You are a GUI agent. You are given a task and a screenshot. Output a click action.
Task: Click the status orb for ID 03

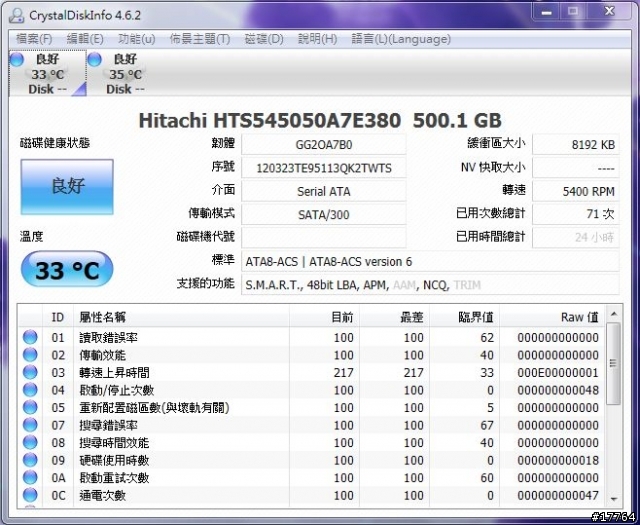[x=30, y=372]
